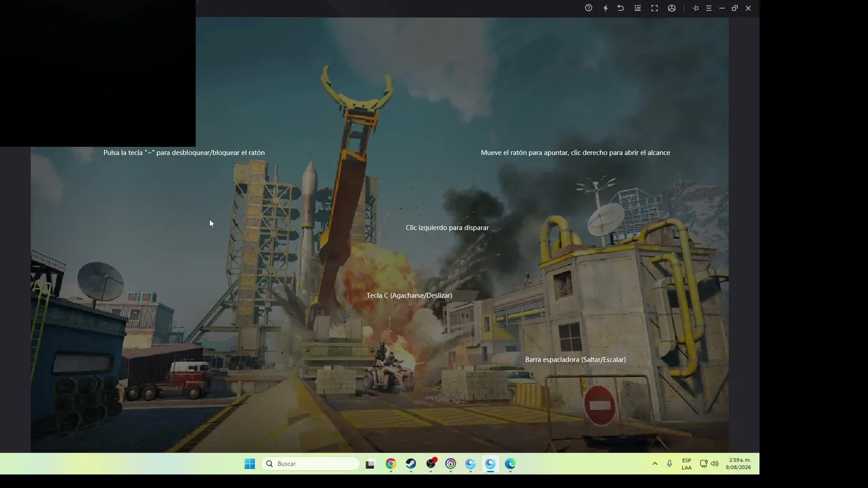This screenshot has width=868, height=488.
Task: Show hidden system tray icons
Action: pos(654,464)
